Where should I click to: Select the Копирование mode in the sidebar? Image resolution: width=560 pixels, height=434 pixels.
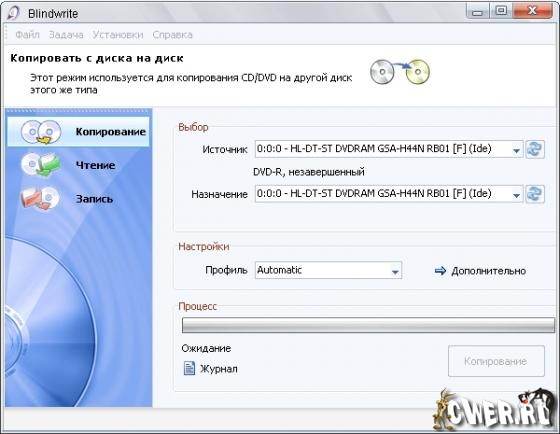79,131
